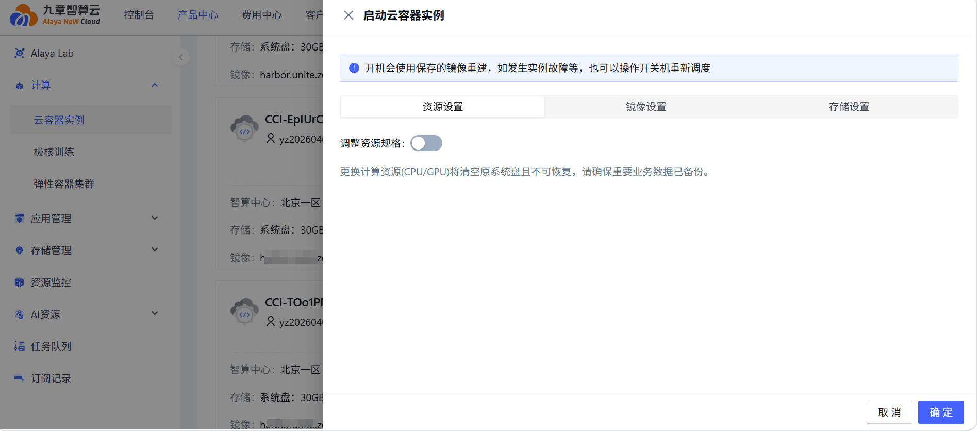Image resolution: width=980 pixels, height=431 pixels.
Task: Open Alaya Lab in the sidebar
Action: 52,53
